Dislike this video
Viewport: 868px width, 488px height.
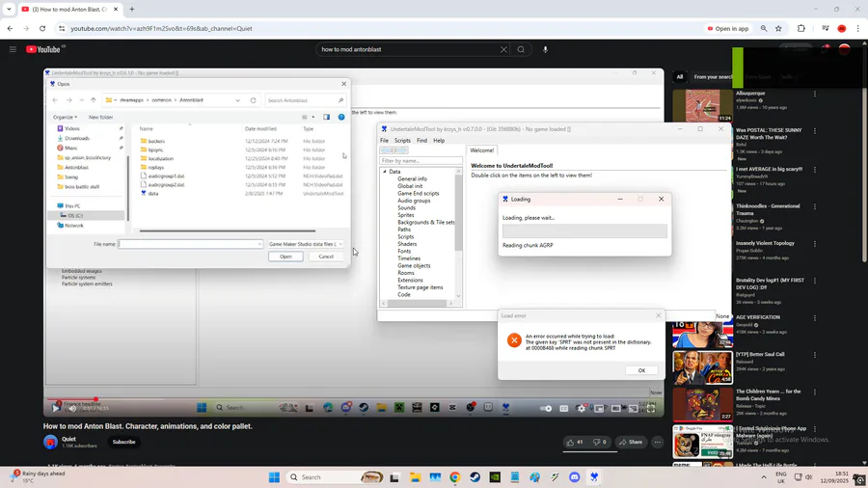pyautogui.click(x=600, y=442)
